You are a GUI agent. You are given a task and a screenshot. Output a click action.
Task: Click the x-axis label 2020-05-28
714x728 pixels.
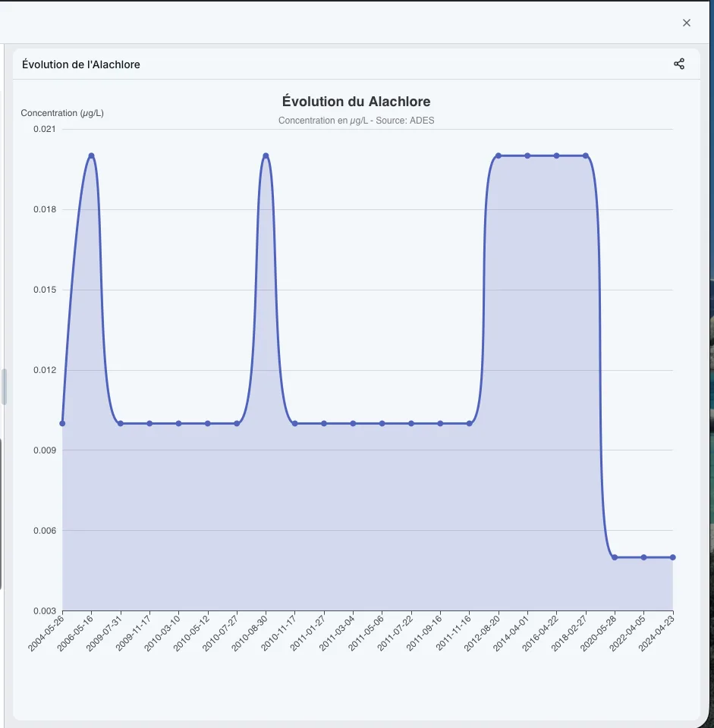pyautogui.click(x=598, y=634)
